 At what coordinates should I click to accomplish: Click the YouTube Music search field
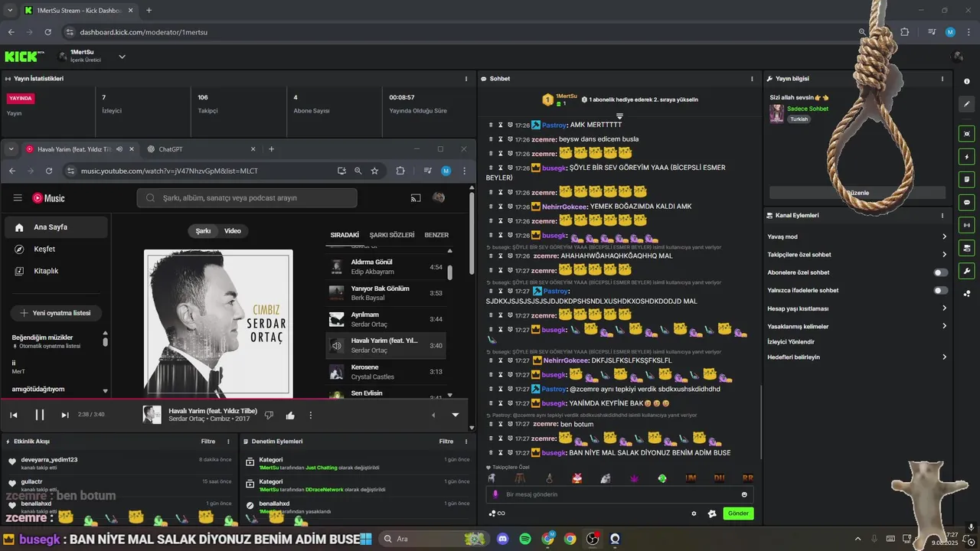tap(247, 198)
